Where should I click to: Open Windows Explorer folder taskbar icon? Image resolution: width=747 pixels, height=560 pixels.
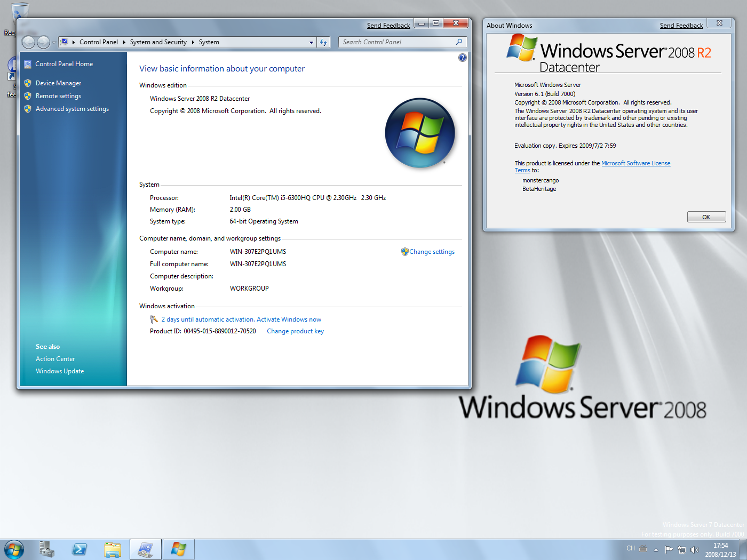point(113,549)
